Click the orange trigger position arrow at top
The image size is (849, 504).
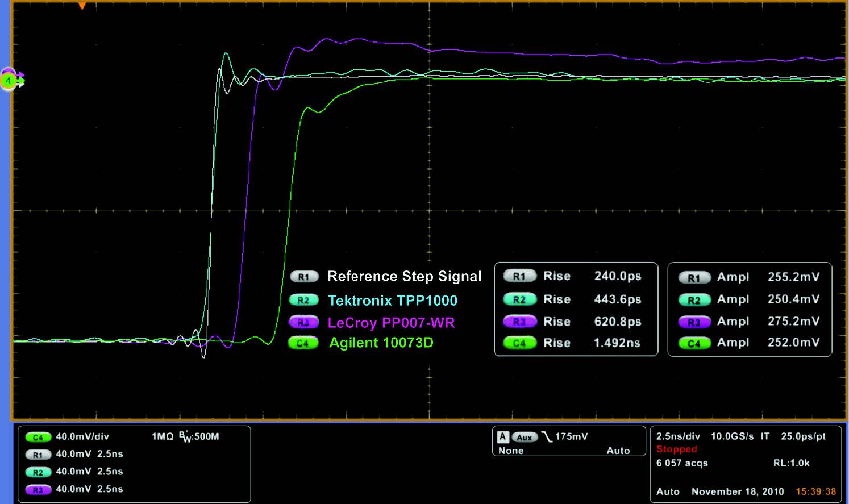81,6
